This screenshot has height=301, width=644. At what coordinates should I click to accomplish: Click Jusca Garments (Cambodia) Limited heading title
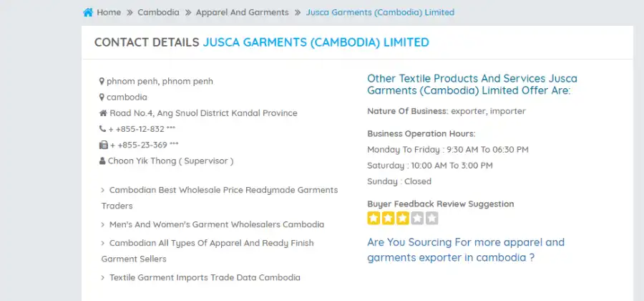(x=316, y=42)
